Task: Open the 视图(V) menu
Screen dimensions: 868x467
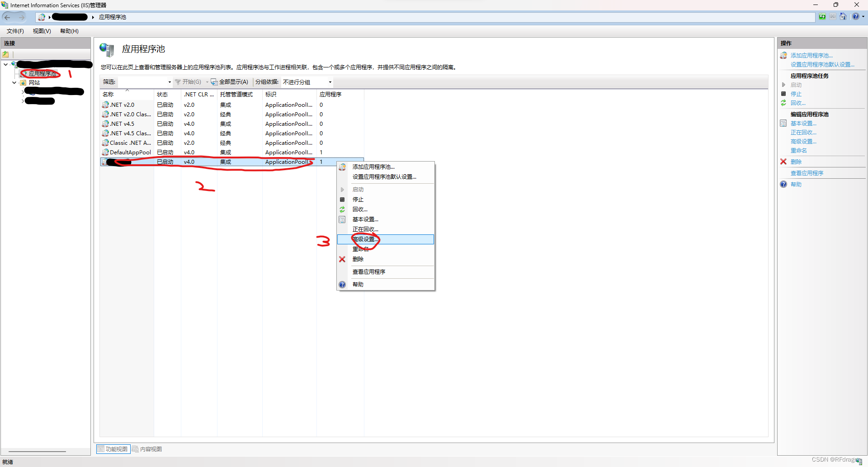Action: pos(42,31)
